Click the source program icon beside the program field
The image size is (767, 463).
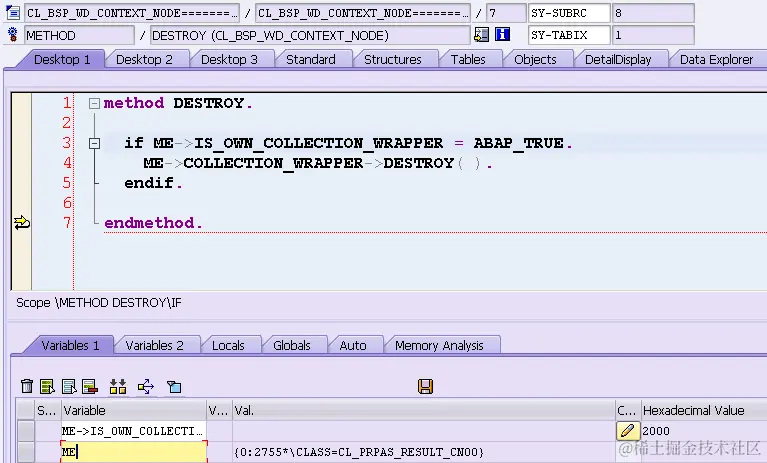13,12
